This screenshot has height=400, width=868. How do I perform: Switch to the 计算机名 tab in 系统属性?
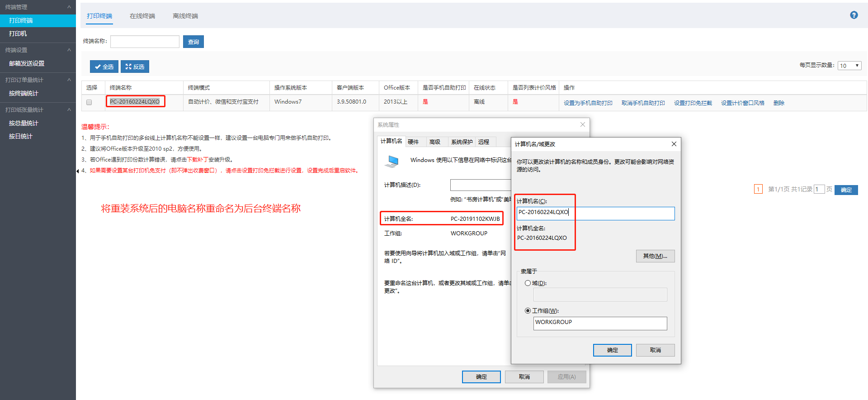392,141
